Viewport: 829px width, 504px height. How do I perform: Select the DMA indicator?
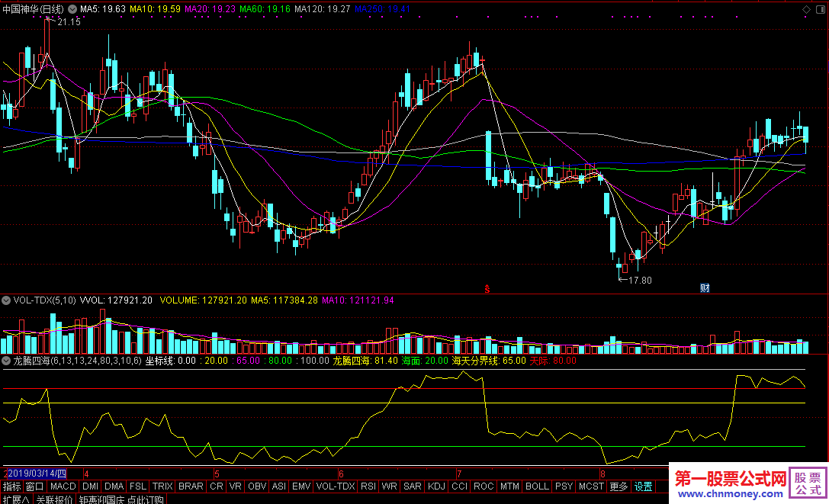pos(114,486)
